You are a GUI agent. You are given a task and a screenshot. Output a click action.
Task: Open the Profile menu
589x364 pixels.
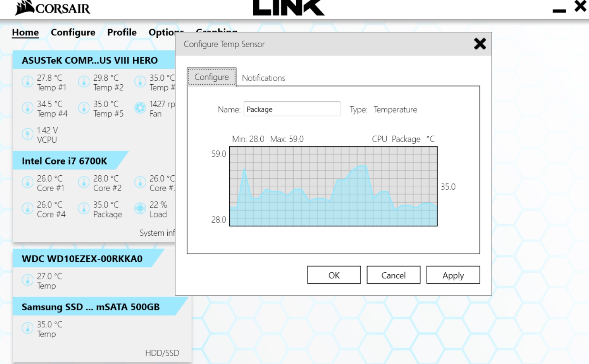pos(122,32)
